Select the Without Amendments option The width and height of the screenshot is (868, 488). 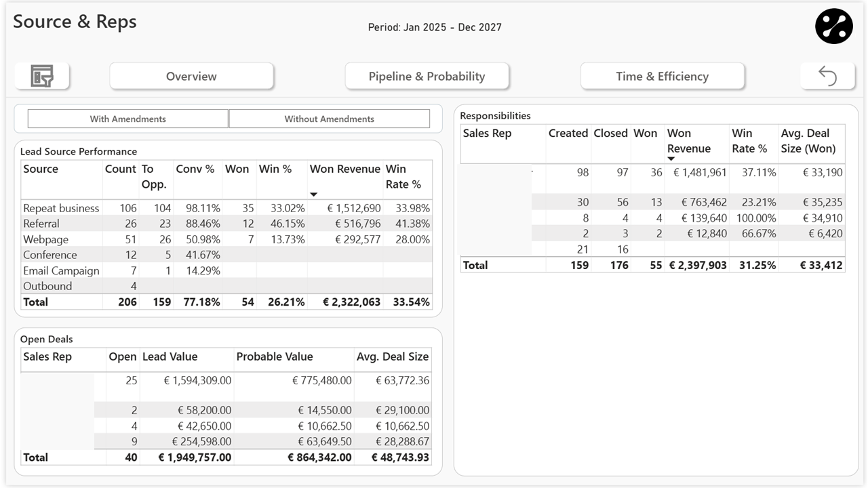point(330,119)
